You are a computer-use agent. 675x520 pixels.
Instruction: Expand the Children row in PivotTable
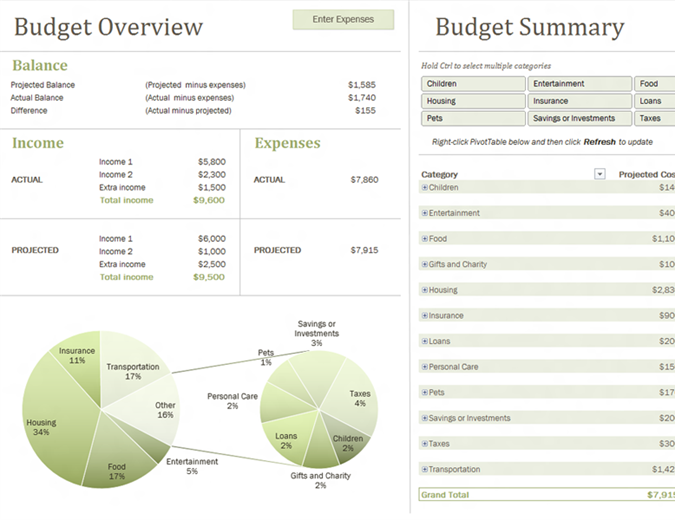pos(425,187)
